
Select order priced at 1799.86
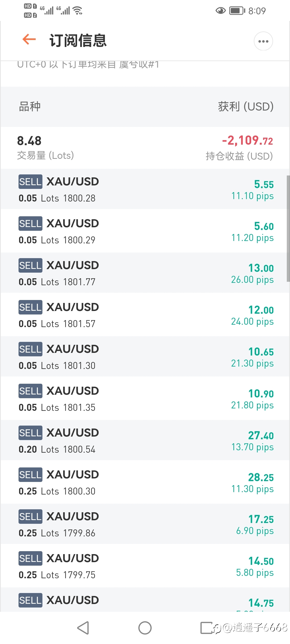coord(145,524)
